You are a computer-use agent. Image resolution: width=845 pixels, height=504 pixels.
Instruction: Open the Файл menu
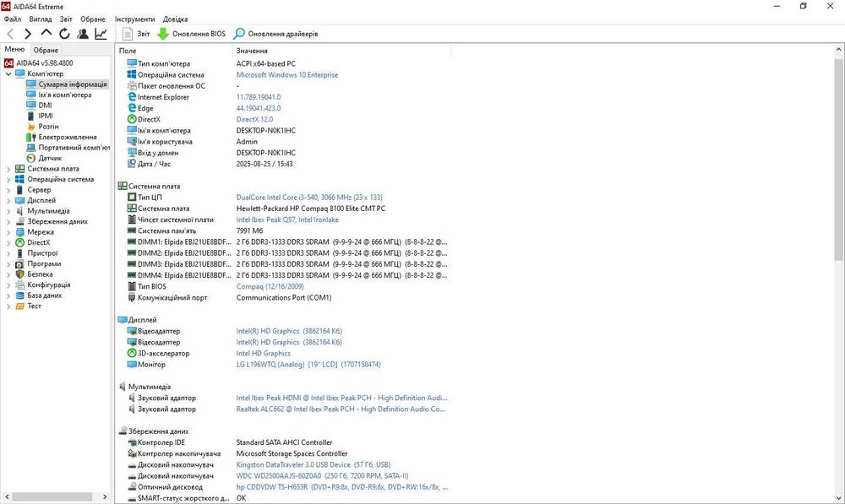pos(13,19)
